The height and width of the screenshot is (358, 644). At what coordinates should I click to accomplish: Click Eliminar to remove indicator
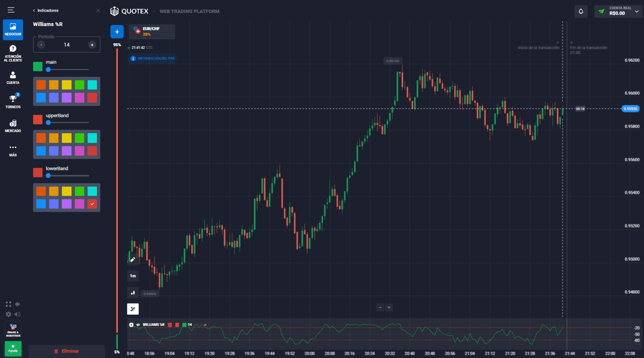pos(67,351)
